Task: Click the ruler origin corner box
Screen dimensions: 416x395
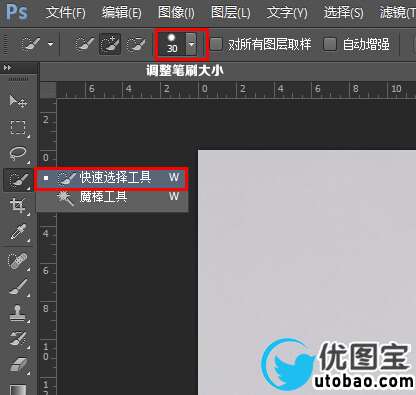Action: pos(48,90)
